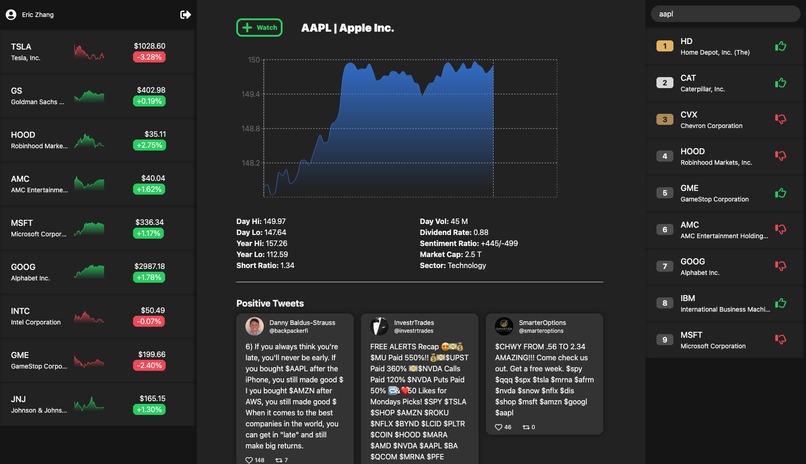
Task: Select the TSLA watchlist row ticker
Action: [21, 46]
